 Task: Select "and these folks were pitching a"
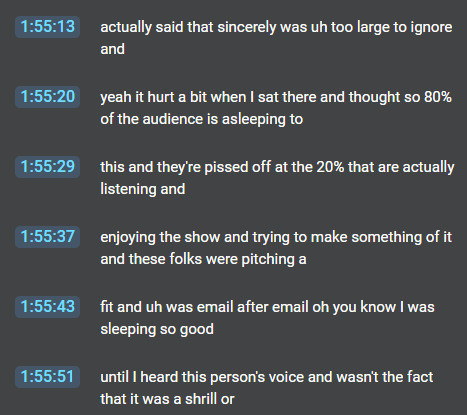203,259
